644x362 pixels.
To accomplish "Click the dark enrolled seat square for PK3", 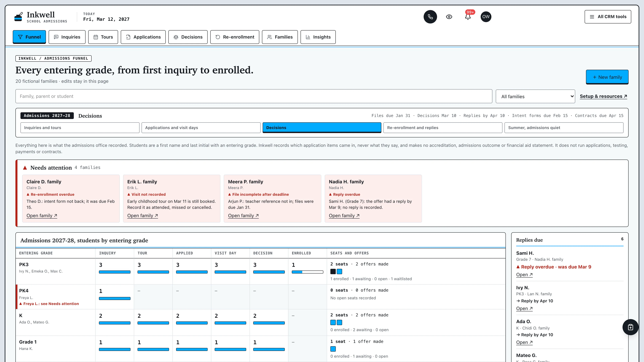I will 333,271.
